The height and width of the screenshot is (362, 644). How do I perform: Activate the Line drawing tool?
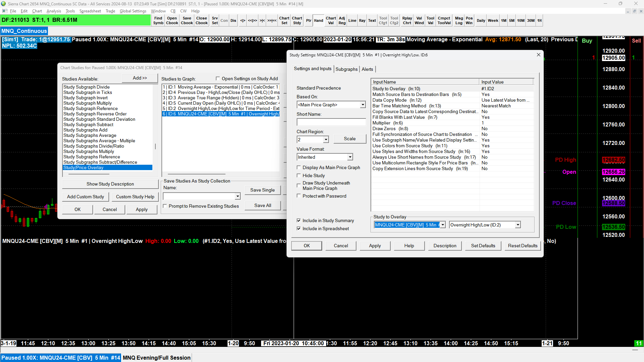pyautogui.click(x=352, y=20)
